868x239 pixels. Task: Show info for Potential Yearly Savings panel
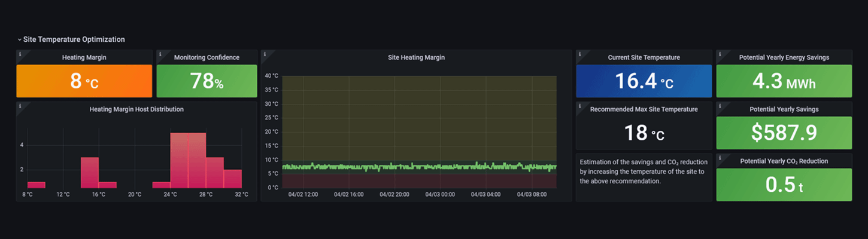pos(720,106)
